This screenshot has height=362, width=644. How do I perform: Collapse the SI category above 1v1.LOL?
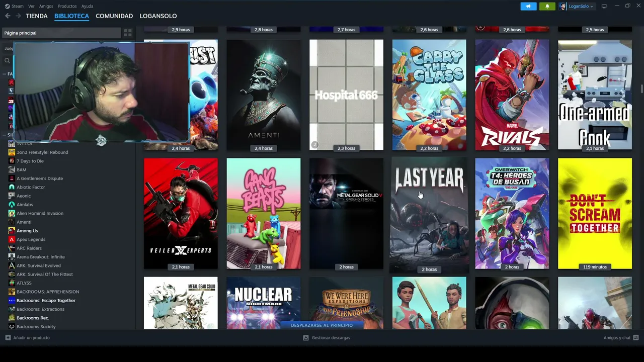point(4,135)
